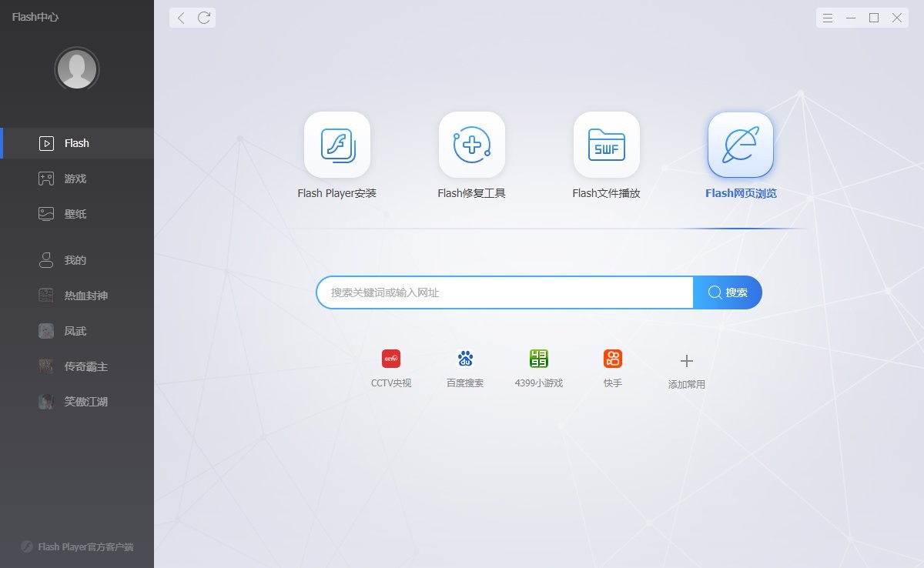Screen dimensions: 924x568
Task: Click the user avatar profile picture
Action: [77, 70]
